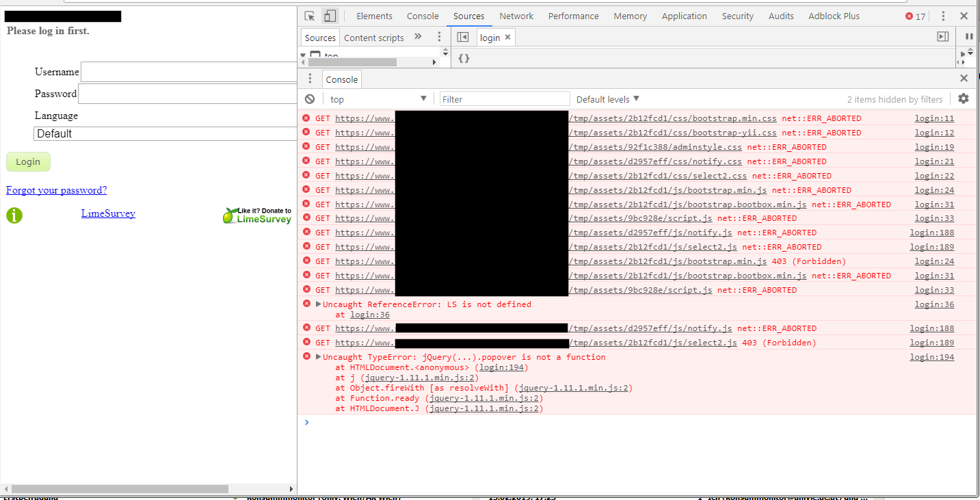Click the green Login button
Viewport: 980px width, 500px height.
(x=28, y=162)
